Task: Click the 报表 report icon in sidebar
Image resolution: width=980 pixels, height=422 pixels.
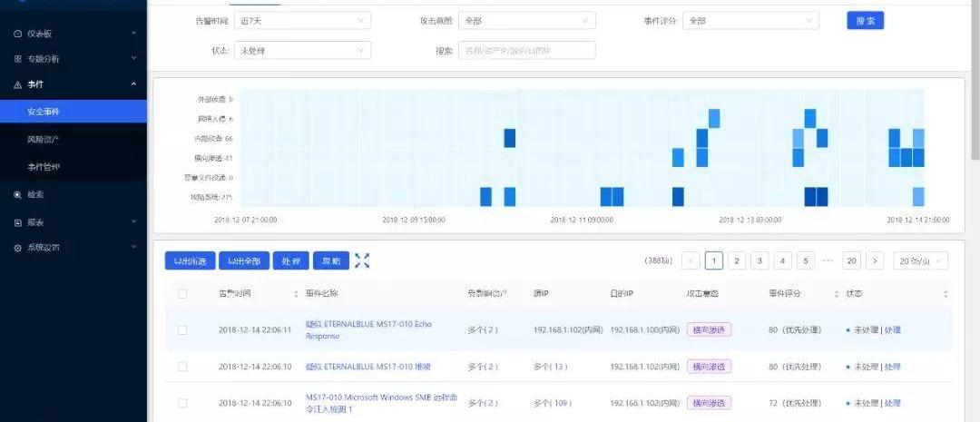Action: [17, 222]
